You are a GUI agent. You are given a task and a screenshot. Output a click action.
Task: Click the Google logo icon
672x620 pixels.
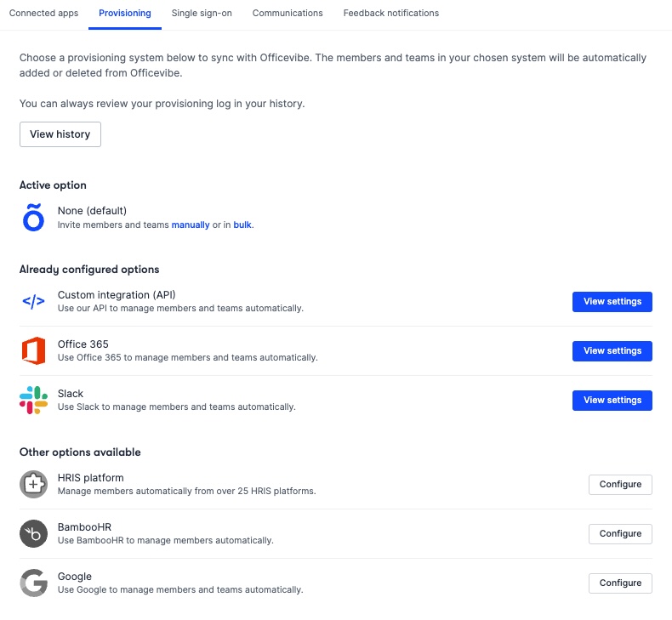tap(33, 583)
